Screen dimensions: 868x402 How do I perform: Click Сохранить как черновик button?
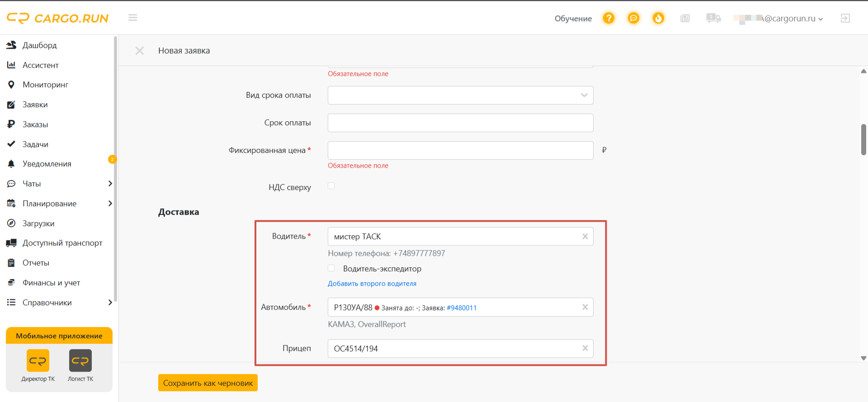(x=208, y=383)
